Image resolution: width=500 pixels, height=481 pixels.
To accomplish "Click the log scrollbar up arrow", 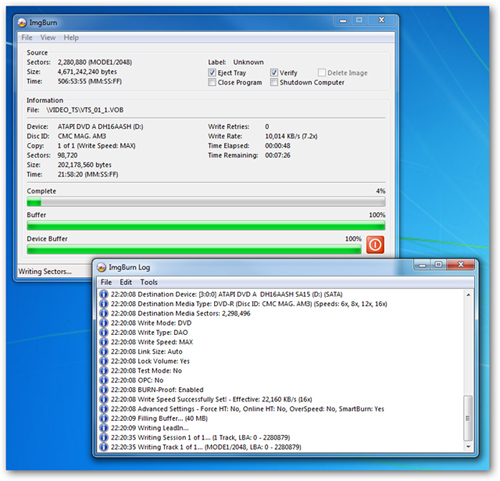I will click(x=468, y=295).
